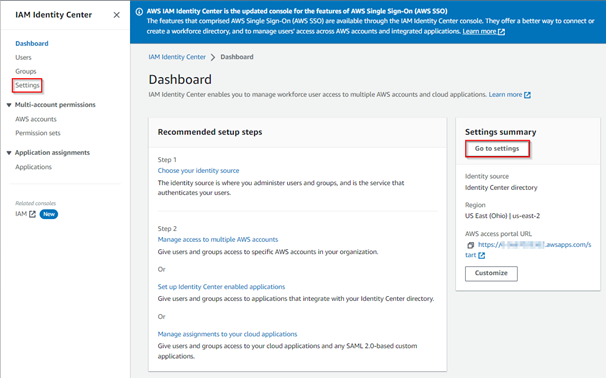Copy the AWS access portal URL icon
Viewport: 606px width, 378px height.
470,245
